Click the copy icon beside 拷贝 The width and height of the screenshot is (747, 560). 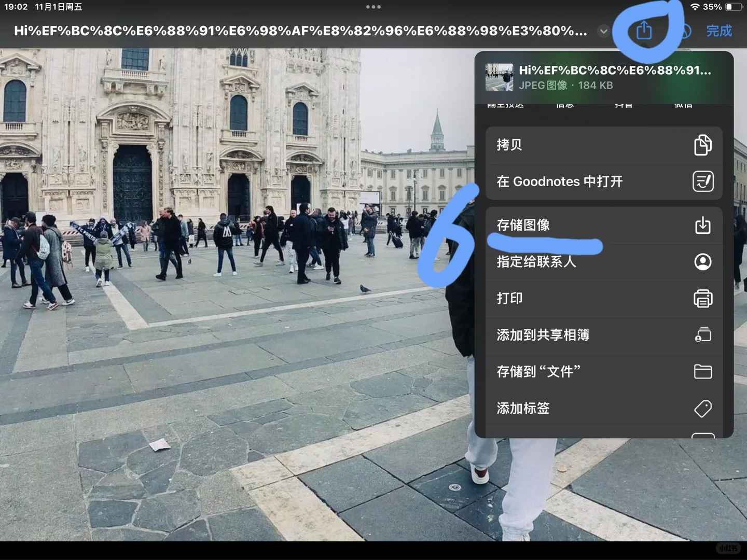click(702, 145)
